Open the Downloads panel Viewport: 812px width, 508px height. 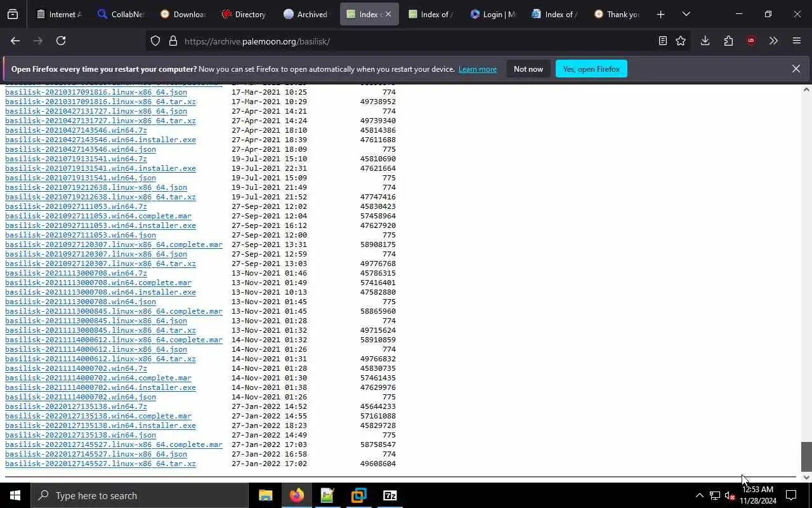pyautogui.click(x=705, y=41)
